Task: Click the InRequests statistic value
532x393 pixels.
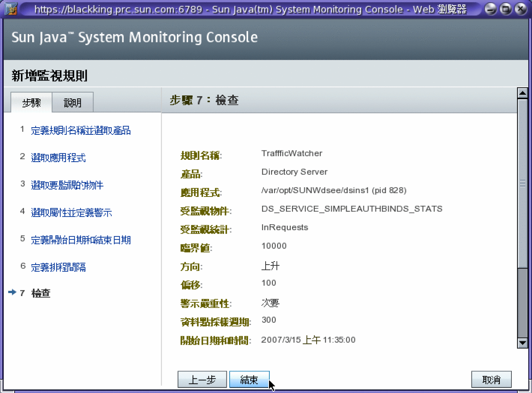Action: click(285, 228)
